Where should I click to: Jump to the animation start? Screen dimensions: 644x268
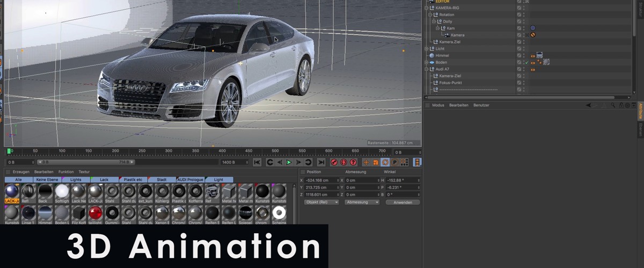257,162
